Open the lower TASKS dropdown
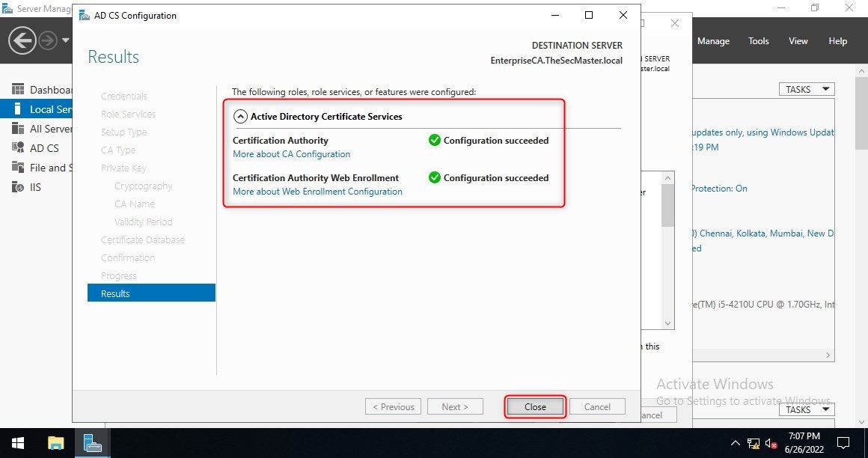 pos(807,409)
